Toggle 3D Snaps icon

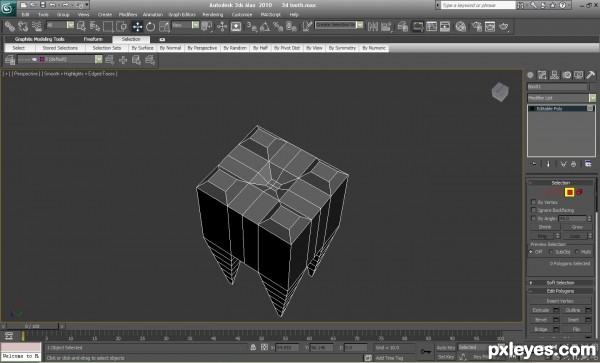pyautogui.click(x=251, y=26)
